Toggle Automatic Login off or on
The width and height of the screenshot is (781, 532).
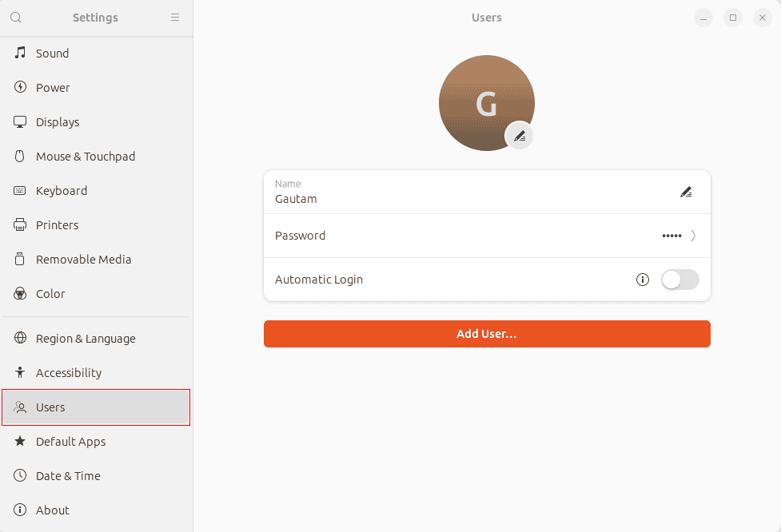coord(680,280)
